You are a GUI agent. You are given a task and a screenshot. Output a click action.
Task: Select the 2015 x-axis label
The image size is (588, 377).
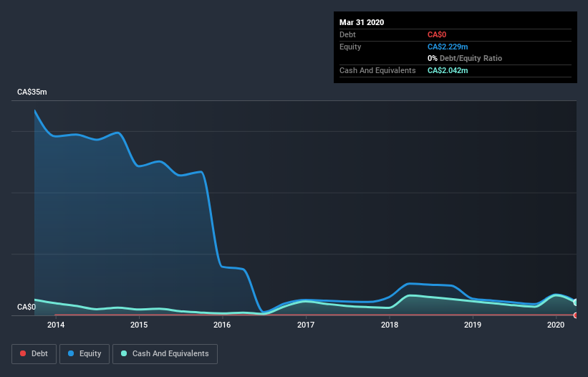[139, 325]
